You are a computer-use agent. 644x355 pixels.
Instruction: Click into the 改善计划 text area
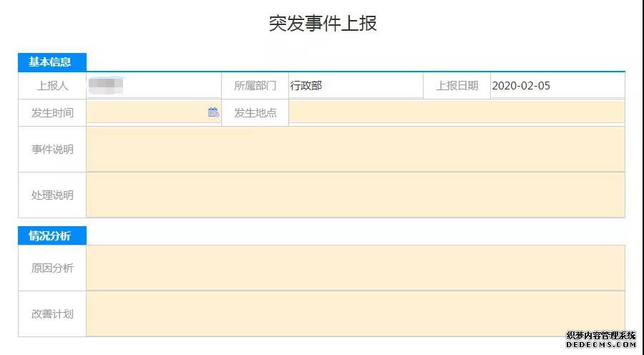(355, 313)
